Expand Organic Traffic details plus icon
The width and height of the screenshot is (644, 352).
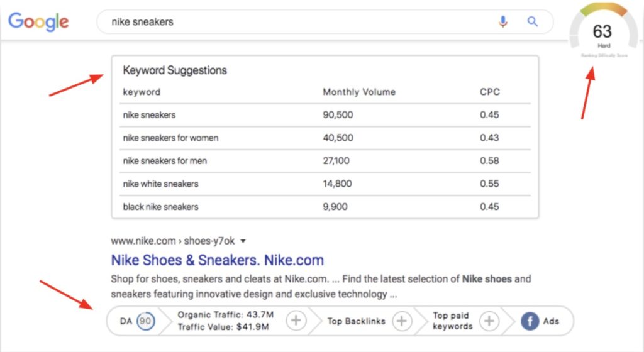coord(296,321)
